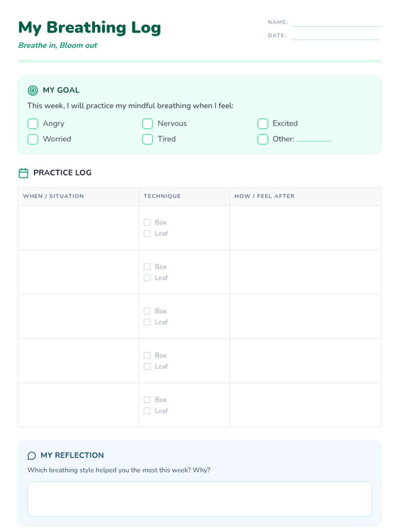The width and height of the screenshot is (399, 532).
Task: Click the speech bubble icon beside My Reflection
Action: pos(32,456)
